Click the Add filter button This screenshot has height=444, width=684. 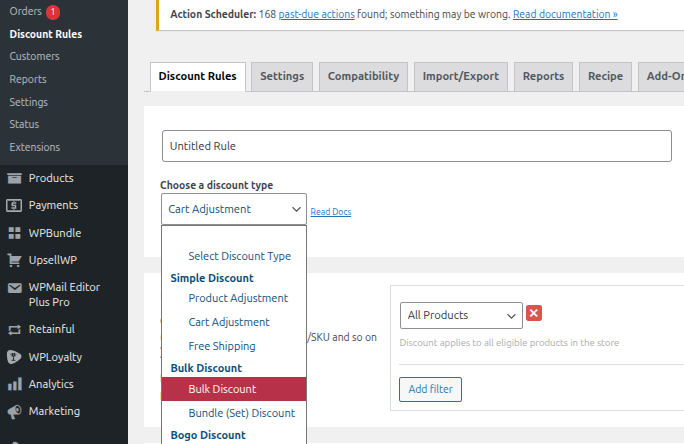click(430, 389)
